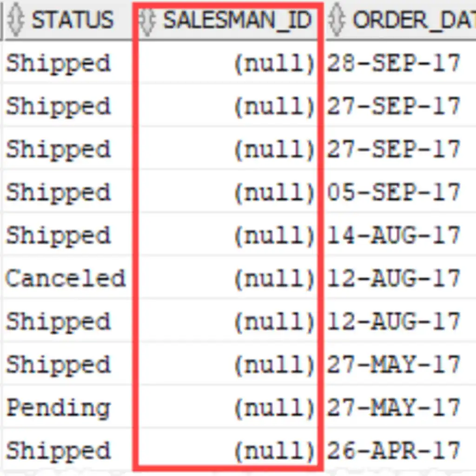
Task: Select the SALESMAN_ID column header
Action: click(x=228, y=20)
